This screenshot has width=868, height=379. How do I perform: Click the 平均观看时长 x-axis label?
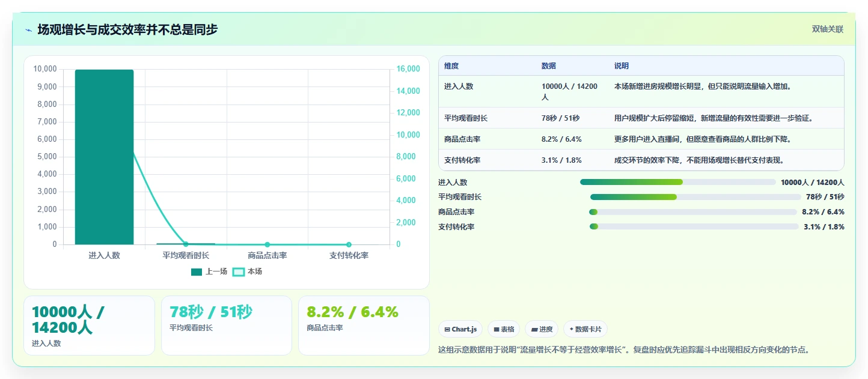tap(186, 255)
